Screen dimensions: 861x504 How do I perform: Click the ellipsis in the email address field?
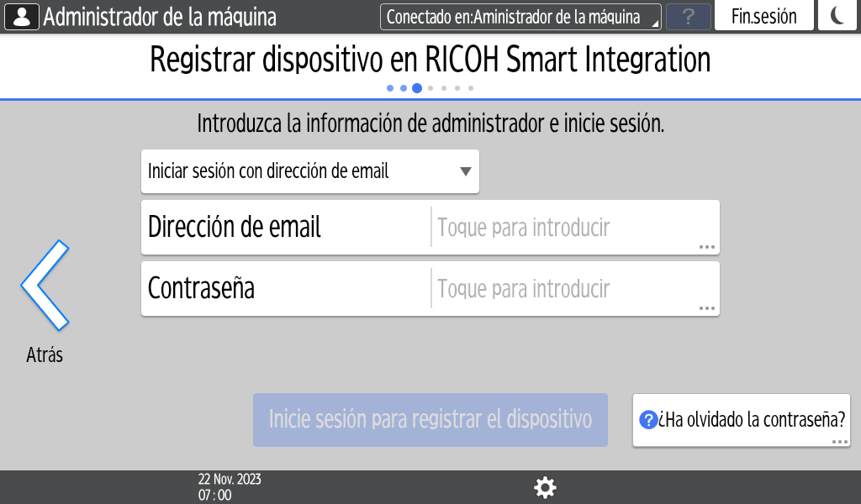coord(706,247)
